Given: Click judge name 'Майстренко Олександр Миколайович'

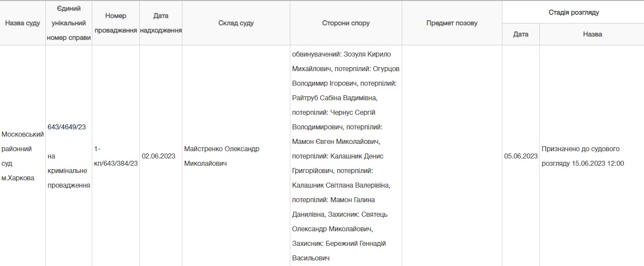Looking at the screenshot, I should [222, 156].
